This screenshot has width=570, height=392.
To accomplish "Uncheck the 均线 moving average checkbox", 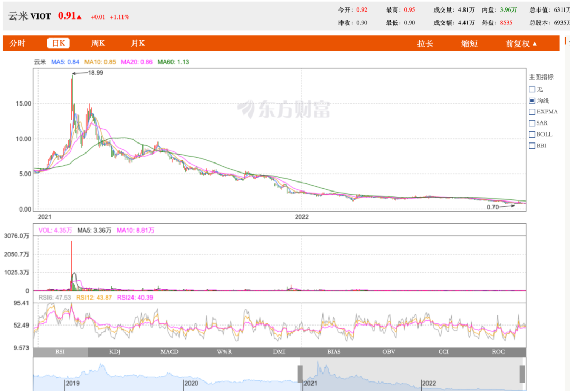I will tap(532, 100).
